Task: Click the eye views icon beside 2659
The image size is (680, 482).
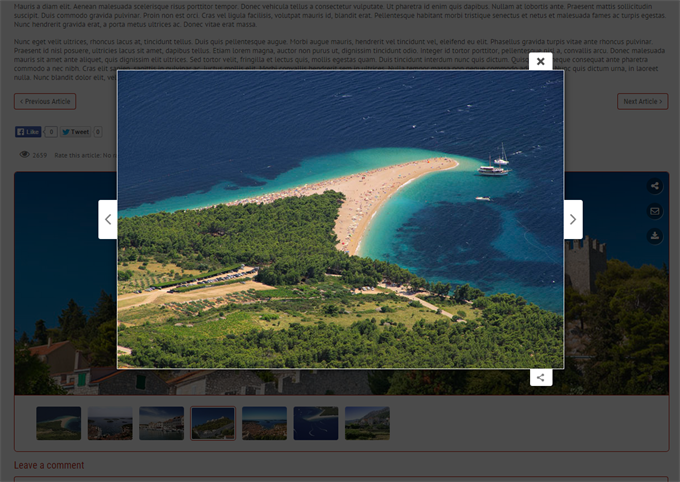Action: coord(25,155)
